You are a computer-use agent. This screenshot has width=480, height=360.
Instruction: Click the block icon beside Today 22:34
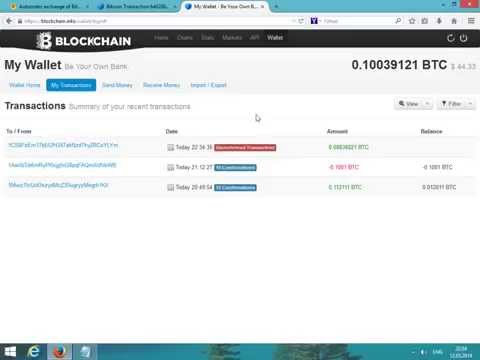click(x=170, y=147)
